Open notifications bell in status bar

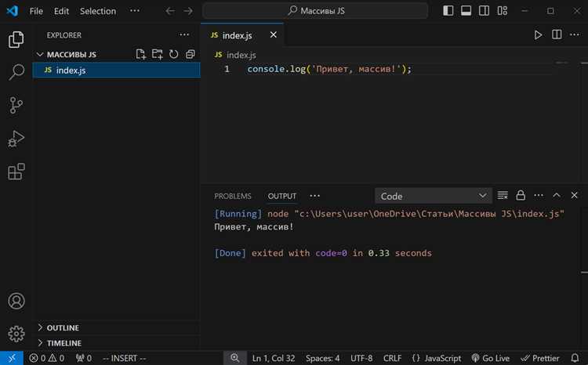575,358
